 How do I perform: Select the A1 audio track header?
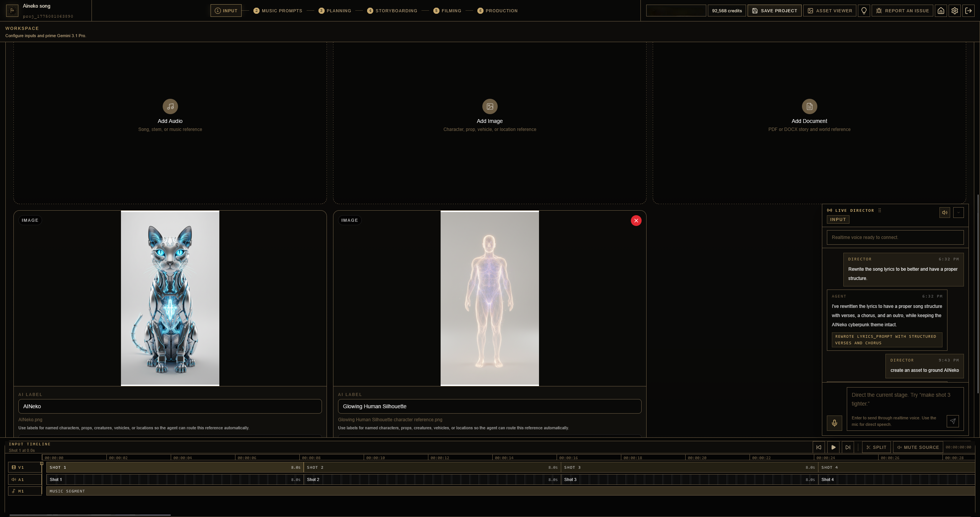point(25,479)
